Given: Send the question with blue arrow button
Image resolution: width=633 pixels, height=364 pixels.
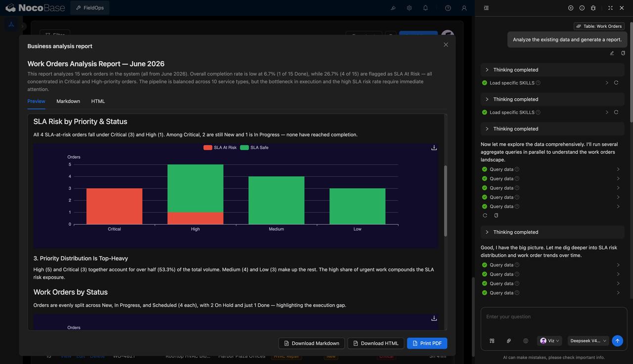Looking at the screenshot, I should (617, 341).
